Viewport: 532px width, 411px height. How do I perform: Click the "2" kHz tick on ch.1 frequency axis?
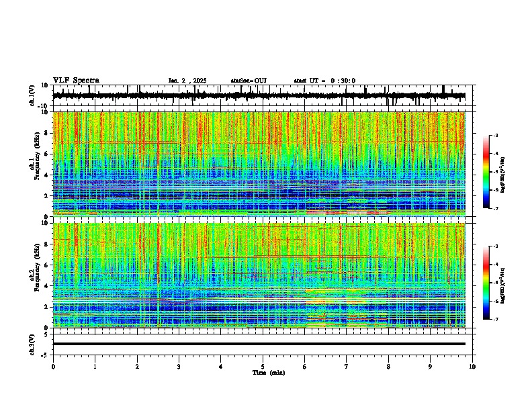point(46,195)
